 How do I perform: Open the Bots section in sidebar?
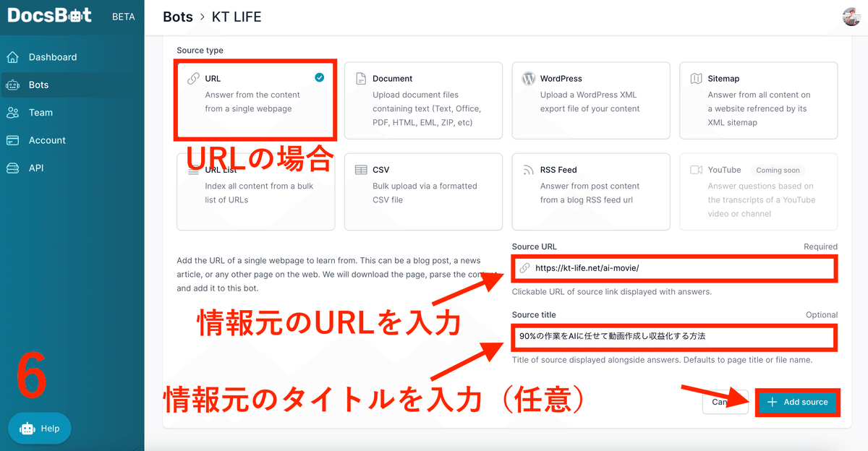point(72,85)
